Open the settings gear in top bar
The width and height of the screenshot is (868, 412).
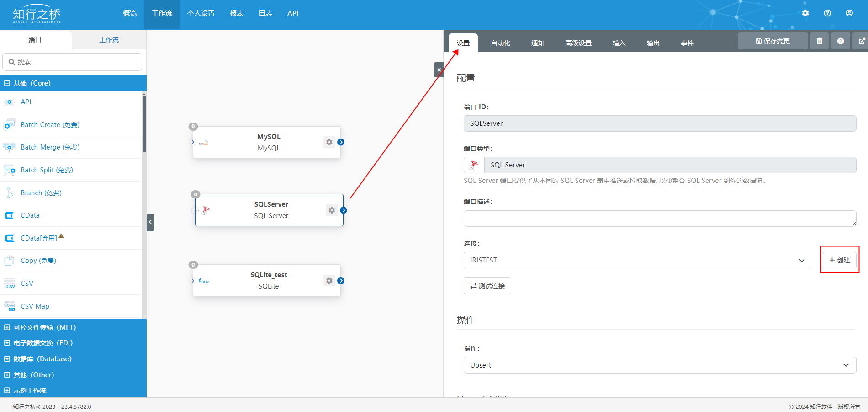tap(805, 13)
